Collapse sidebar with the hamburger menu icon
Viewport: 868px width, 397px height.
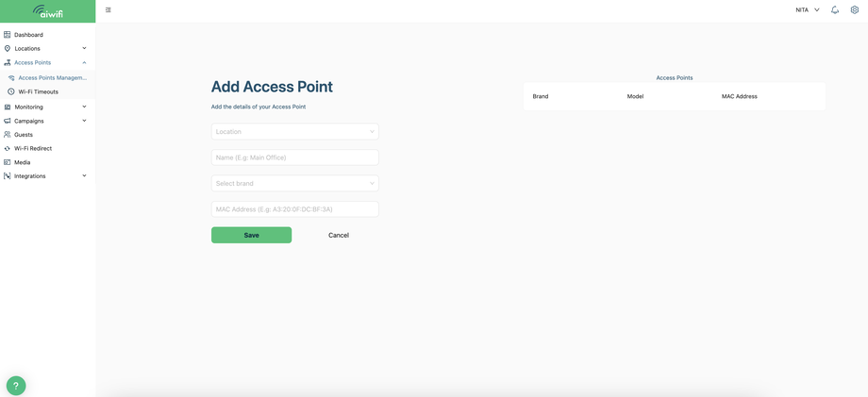[x=108, y=10]
